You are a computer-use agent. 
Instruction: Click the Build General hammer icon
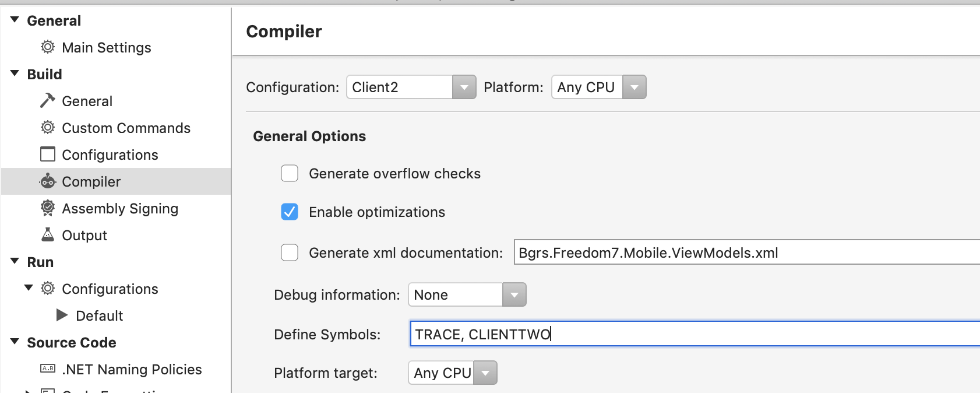pyautogui.click(x=48, y=101)
